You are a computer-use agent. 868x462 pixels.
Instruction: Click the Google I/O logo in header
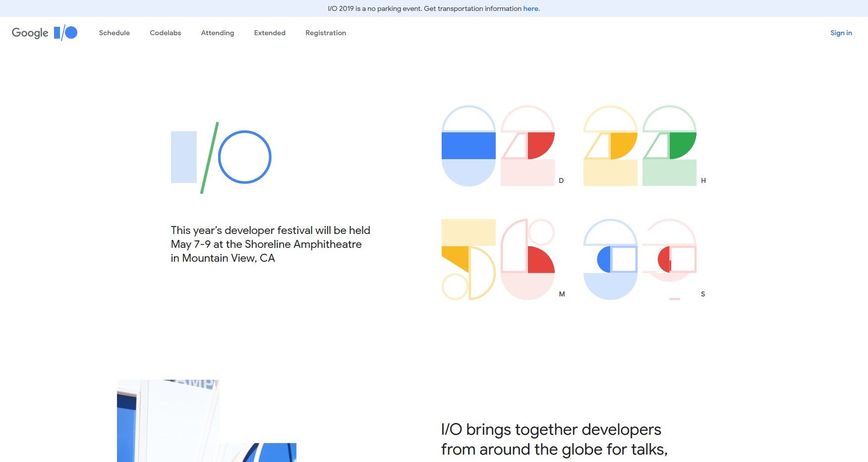(x=45, y=33)
